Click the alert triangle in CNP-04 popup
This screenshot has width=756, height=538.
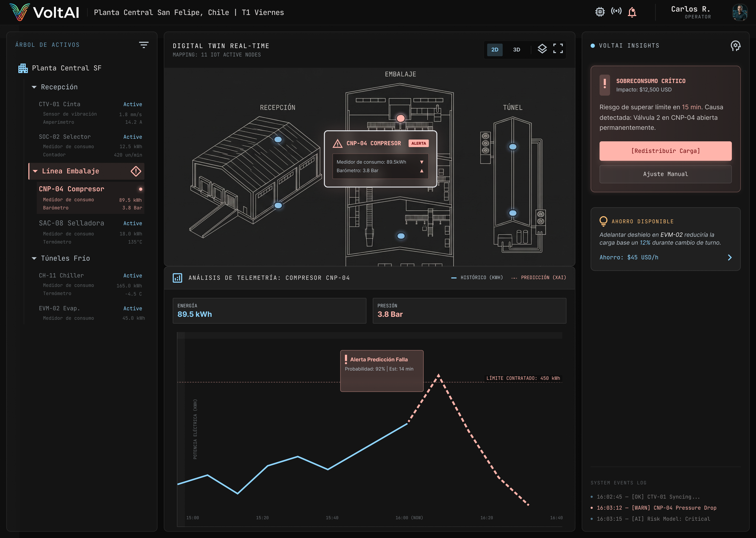click(x=338, y=143)
